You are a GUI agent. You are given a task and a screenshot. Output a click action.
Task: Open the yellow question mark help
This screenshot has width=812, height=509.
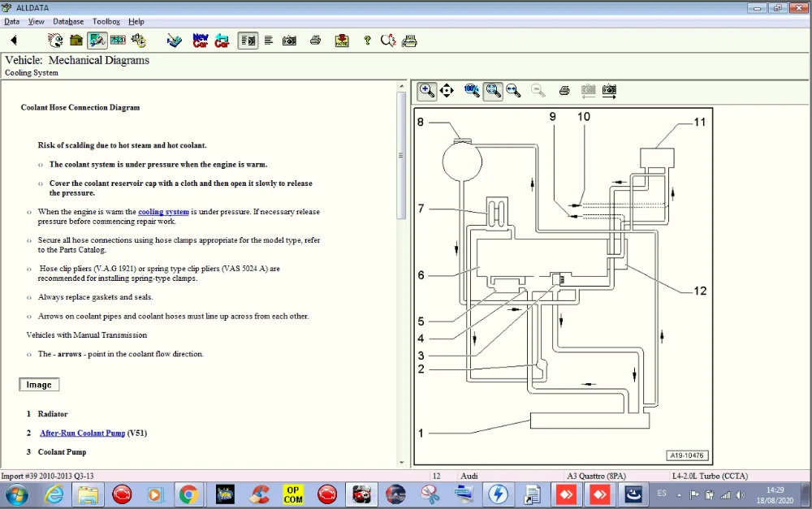click(367, 41)
